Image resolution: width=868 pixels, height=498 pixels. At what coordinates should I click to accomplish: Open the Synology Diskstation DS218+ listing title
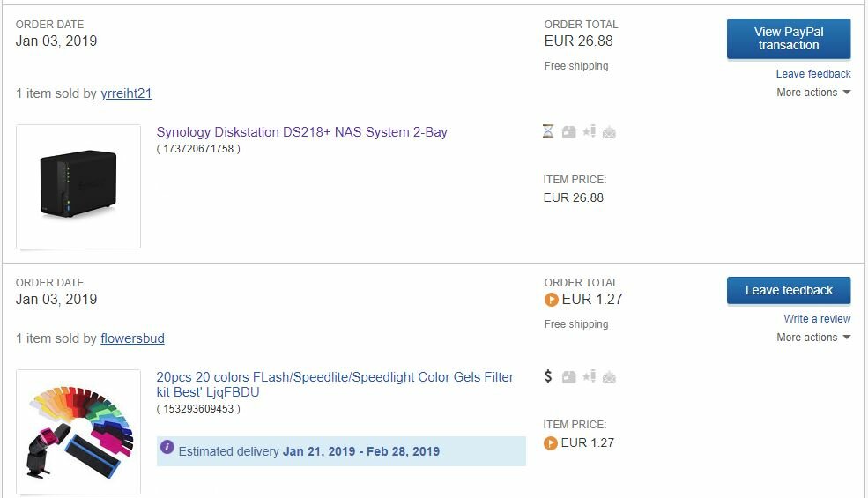tap(301, 132)
